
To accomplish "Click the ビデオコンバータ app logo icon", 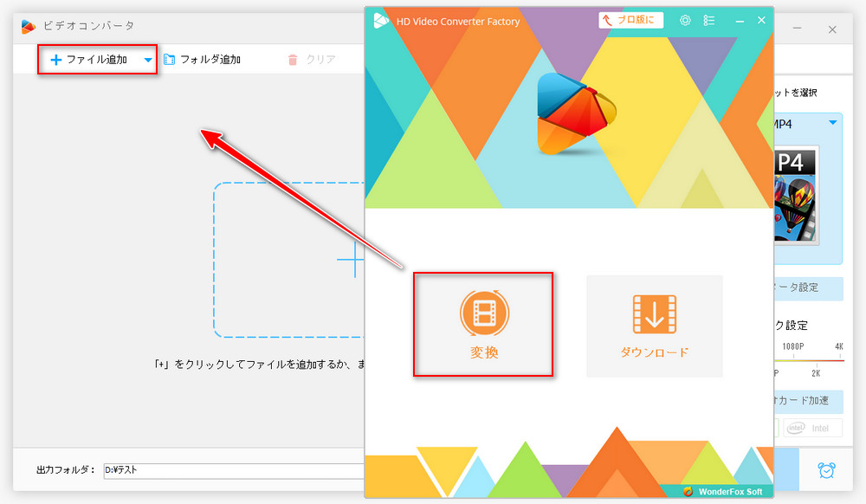I will coord(29,26).
